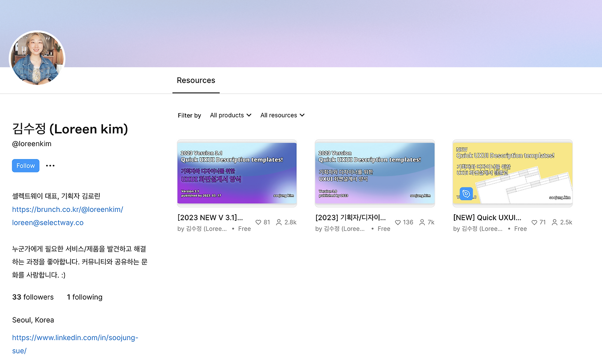The image size is (602, 364).
Task: Click the heart icon showing 71 likes
Action: click(x=535, y=222)
